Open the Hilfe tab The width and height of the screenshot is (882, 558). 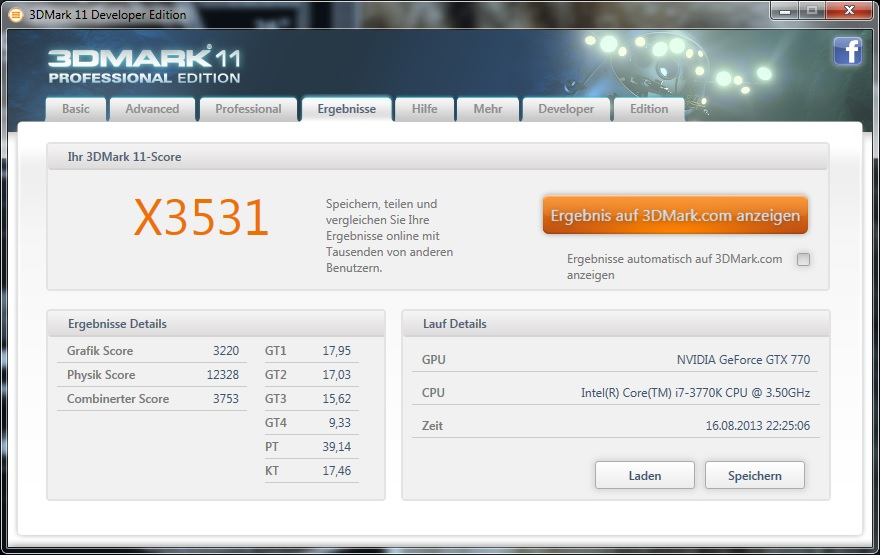point(424,109)
